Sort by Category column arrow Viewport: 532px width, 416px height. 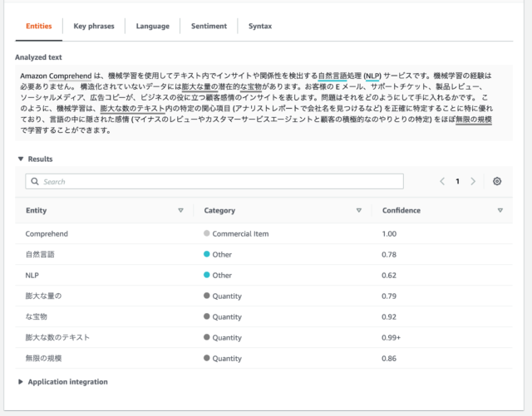click(x=358, y=211)
